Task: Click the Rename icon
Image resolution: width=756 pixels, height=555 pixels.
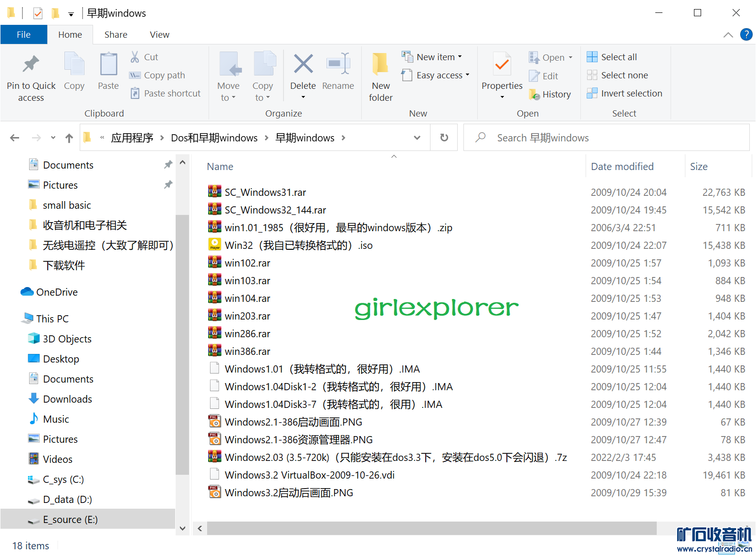Action: coord(338,64)
